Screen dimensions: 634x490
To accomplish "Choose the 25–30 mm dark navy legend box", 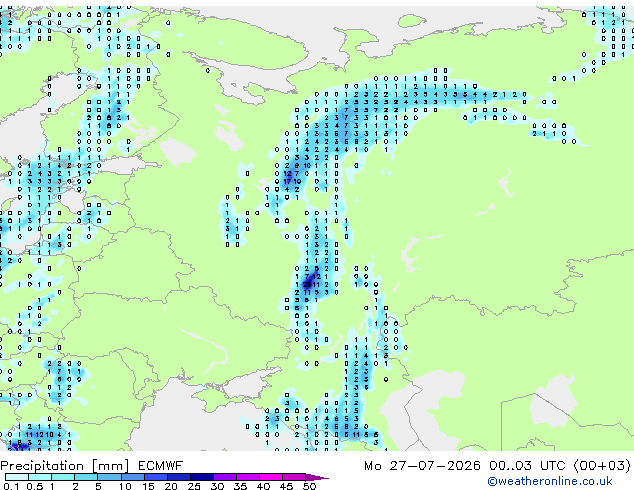I will point(201,477).
